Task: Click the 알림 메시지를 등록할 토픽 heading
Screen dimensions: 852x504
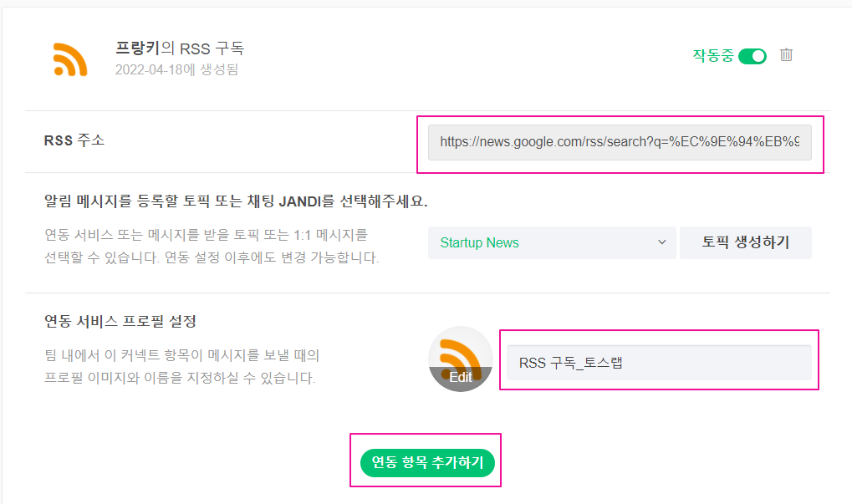Action: 241,201
